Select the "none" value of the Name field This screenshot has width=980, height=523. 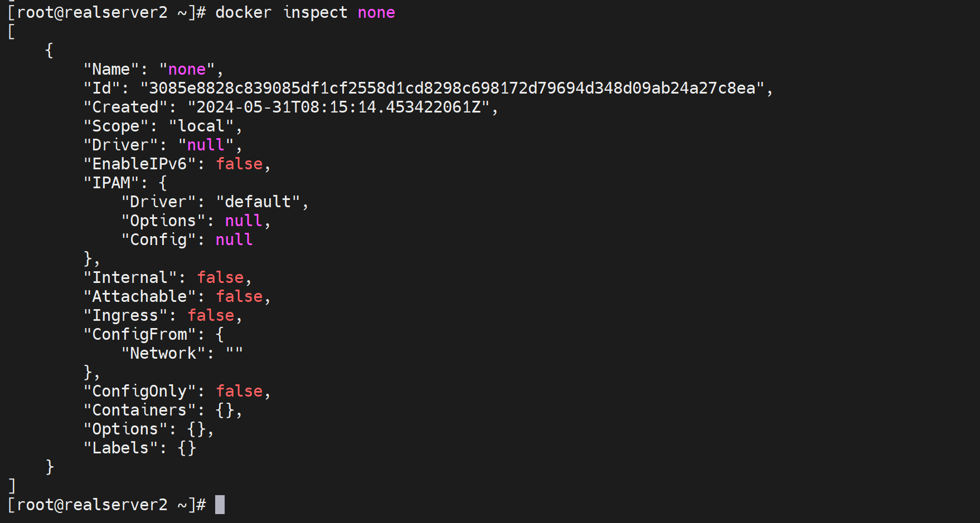tap(187, 69)
